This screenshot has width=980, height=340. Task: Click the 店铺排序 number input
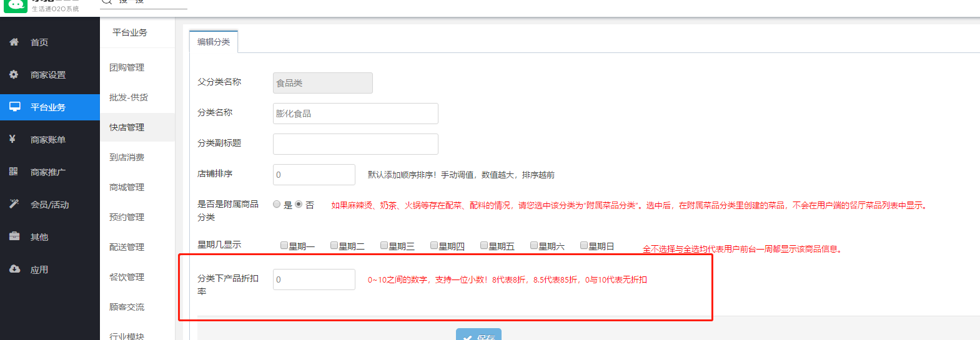pyautogui.click(x=314, y=175)
